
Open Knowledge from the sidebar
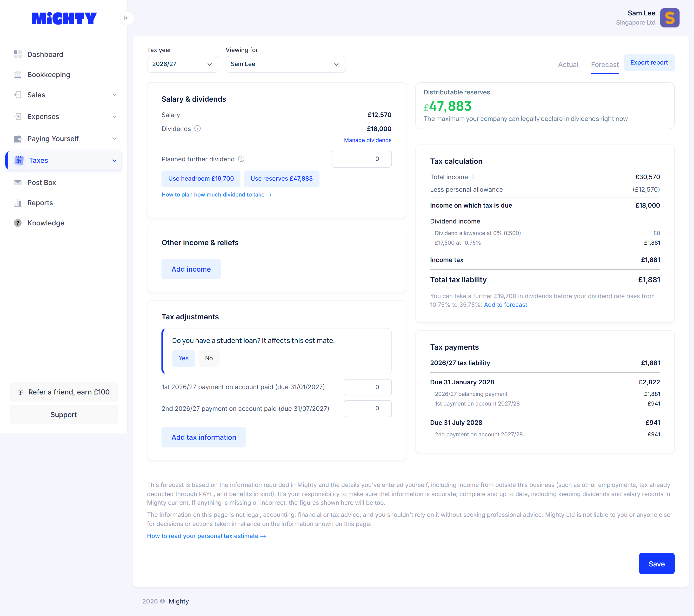click(x=46, y=223)
